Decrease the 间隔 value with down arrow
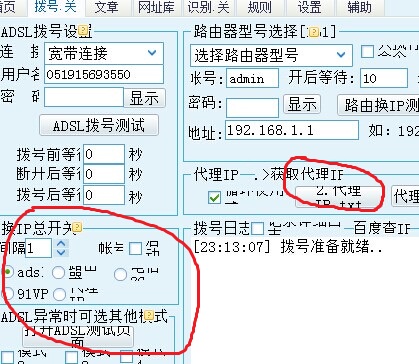This screenshot has width=419, height=364. pyautogui.click(x=61, y=252)
